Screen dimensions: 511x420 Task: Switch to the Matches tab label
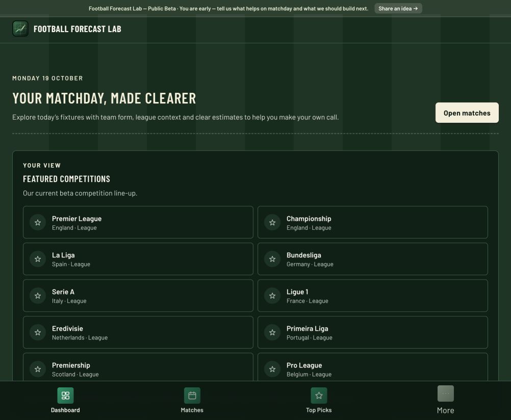(192, 410)
